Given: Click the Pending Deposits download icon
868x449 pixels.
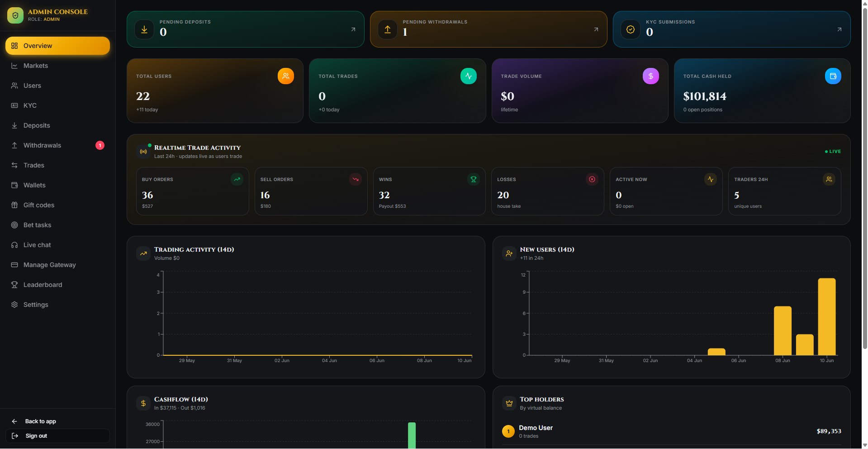Looking at the screenshot, I should click(x=144, y=29).
